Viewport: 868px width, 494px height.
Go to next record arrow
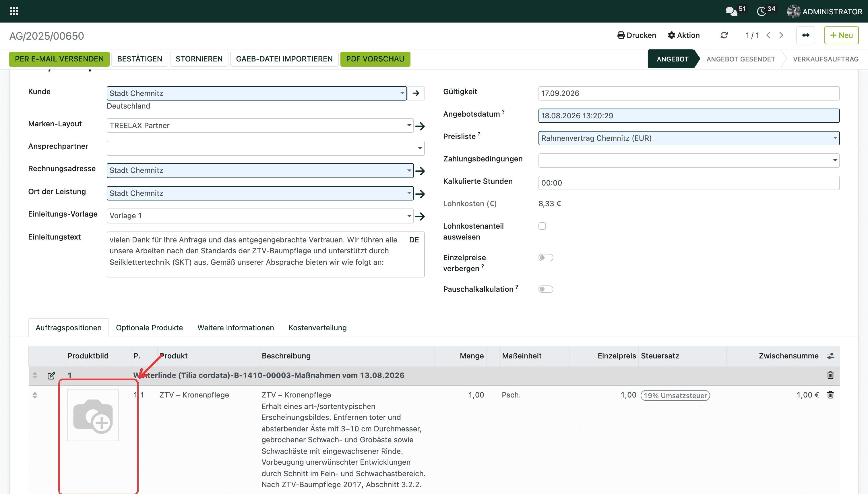(x=781, y=35)
